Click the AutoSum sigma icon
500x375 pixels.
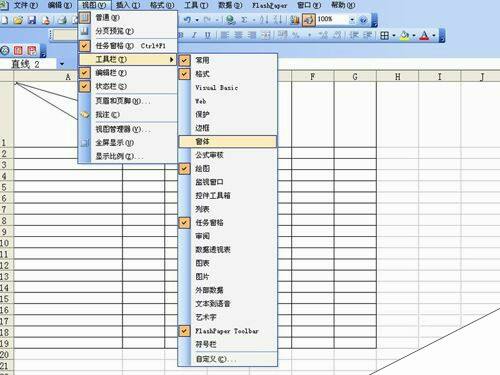(244, 20)
